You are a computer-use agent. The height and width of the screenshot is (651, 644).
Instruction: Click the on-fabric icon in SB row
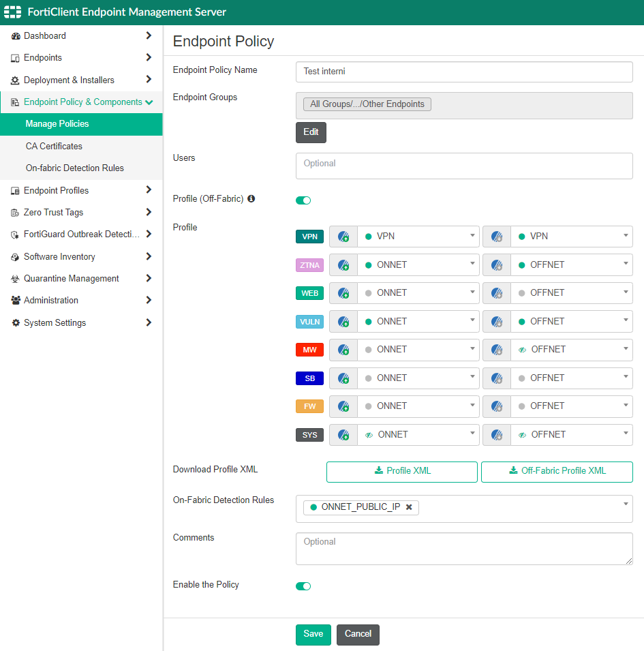[x=343, y=378]
